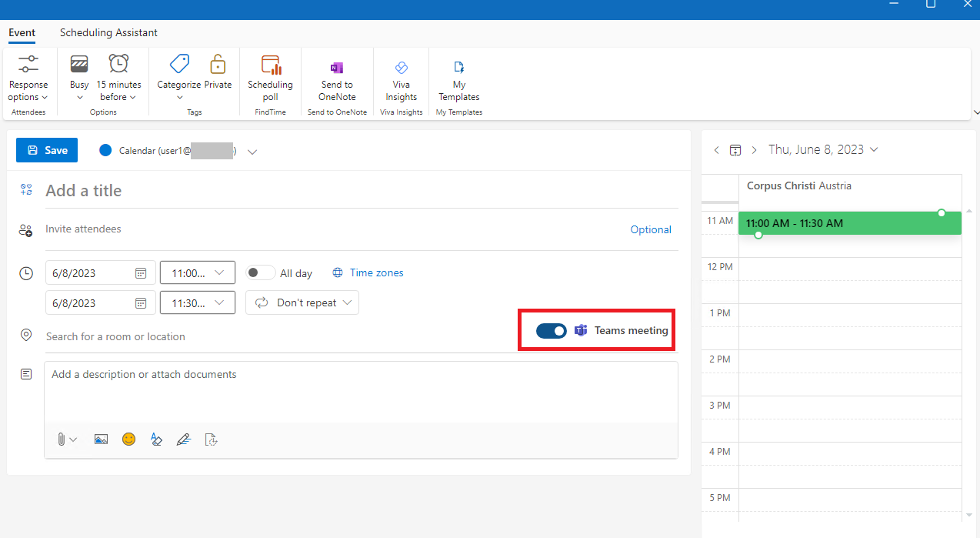The height and width of the screenshot is (538, 980).
Task: Click the formatting options icon
Action: 156,439
